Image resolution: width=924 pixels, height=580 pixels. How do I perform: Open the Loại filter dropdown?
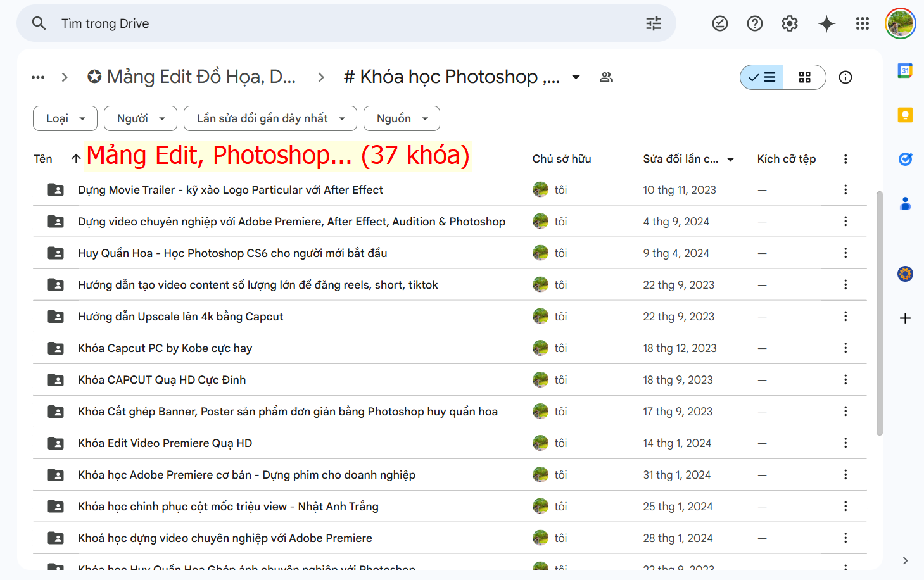(65, 118)
